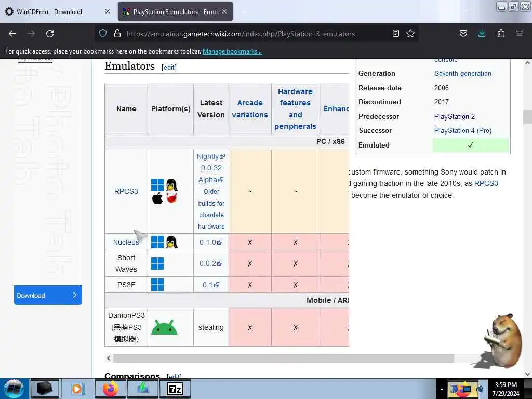The width and height of the screenshot is (532, 399).
Task: Click the Linux penguin icon in RPCS3 row
Action: (172, 185)
